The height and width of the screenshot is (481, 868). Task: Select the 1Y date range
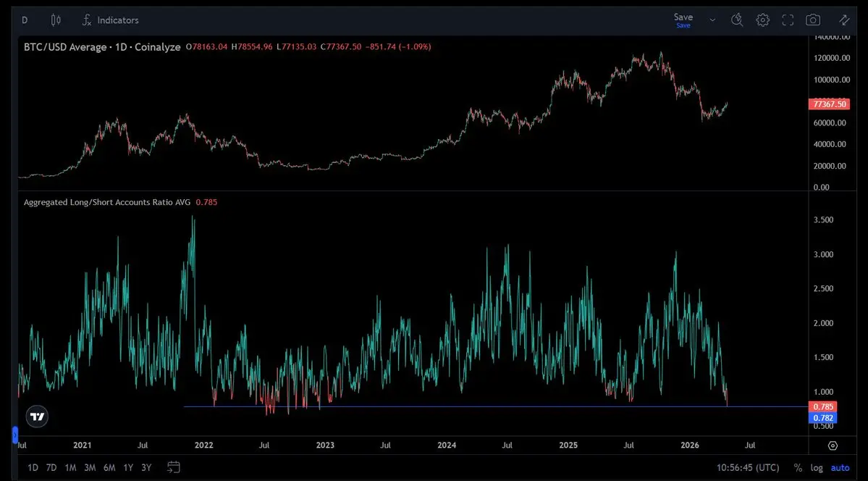[128, 468]
